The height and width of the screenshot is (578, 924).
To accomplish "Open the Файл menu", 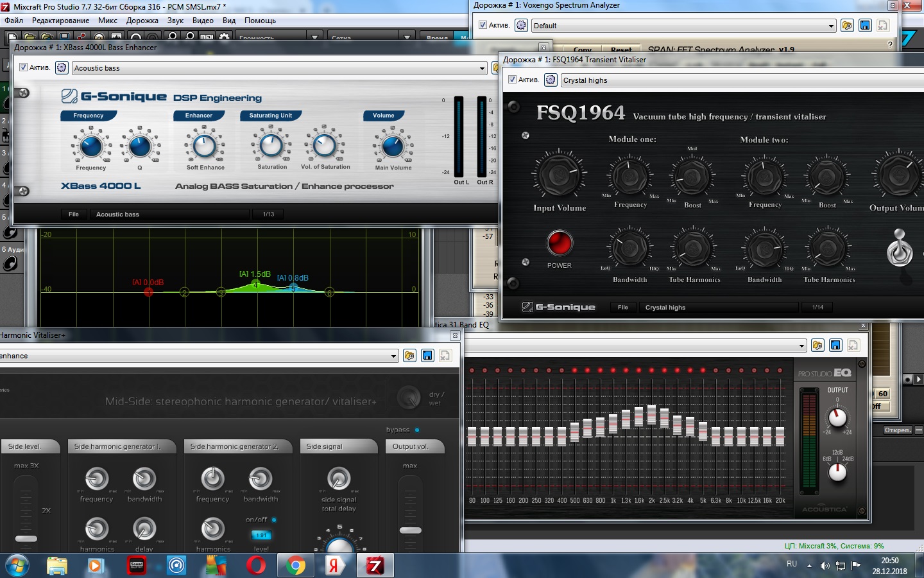I will (x=13, y=20).
